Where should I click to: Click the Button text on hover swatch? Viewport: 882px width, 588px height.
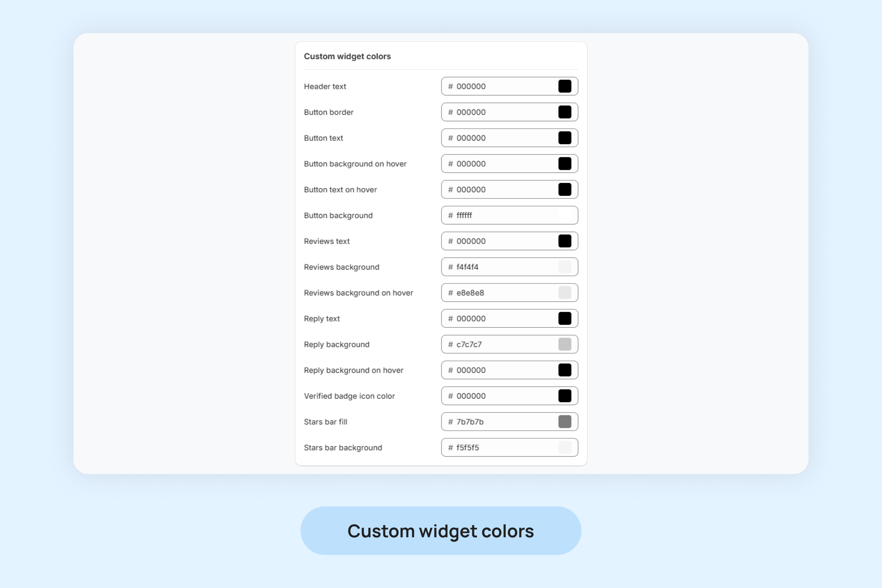click(x=564, y=189)
